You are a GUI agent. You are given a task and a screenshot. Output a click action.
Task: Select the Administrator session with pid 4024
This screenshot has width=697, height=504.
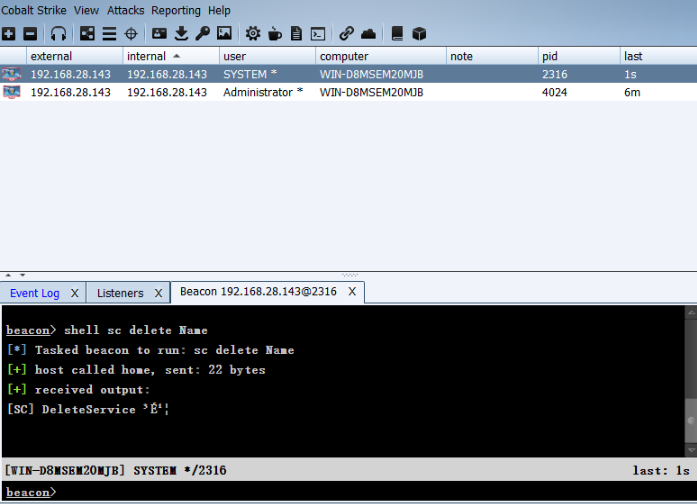pos(263,92)
